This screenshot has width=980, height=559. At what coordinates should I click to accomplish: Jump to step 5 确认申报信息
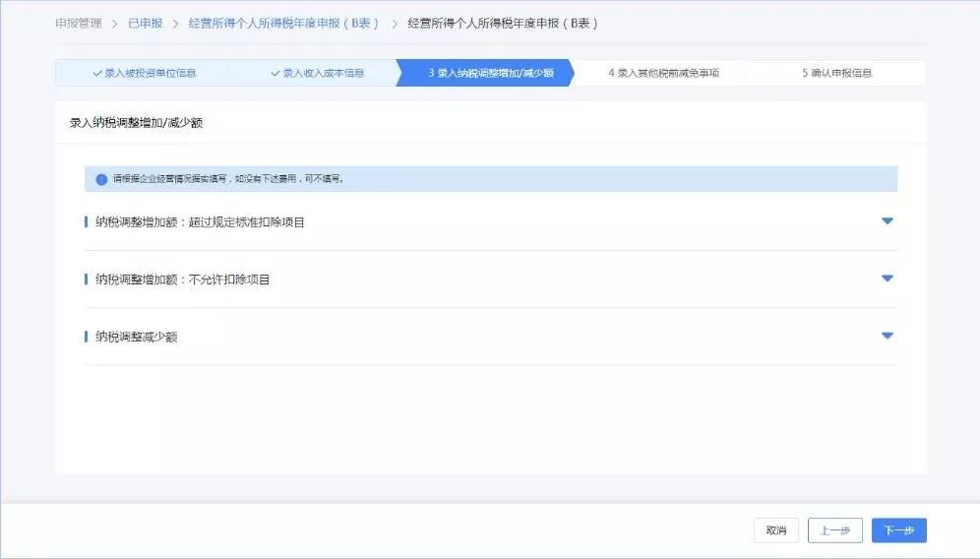pos(836,73)
